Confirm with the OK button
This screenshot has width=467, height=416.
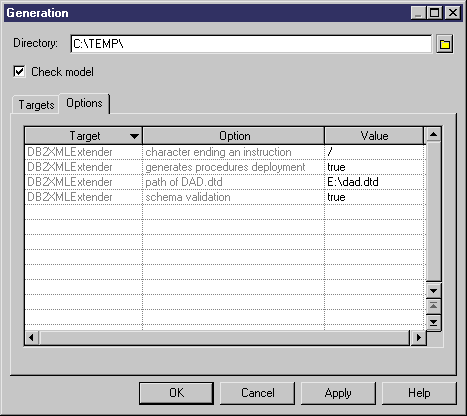coord(176,393)
